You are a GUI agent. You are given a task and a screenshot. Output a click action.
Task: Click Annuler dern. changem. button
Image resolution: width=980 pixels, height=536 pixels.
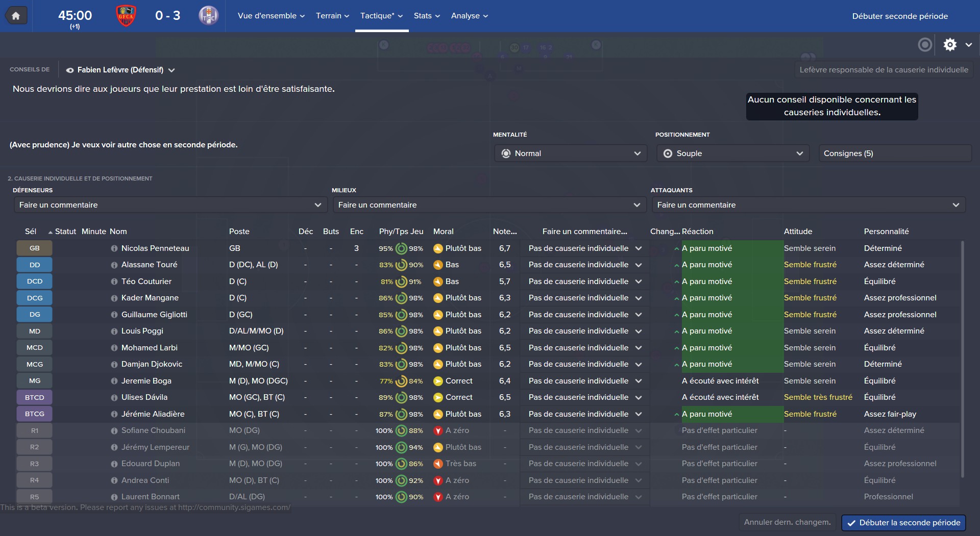tap(787, 522)
